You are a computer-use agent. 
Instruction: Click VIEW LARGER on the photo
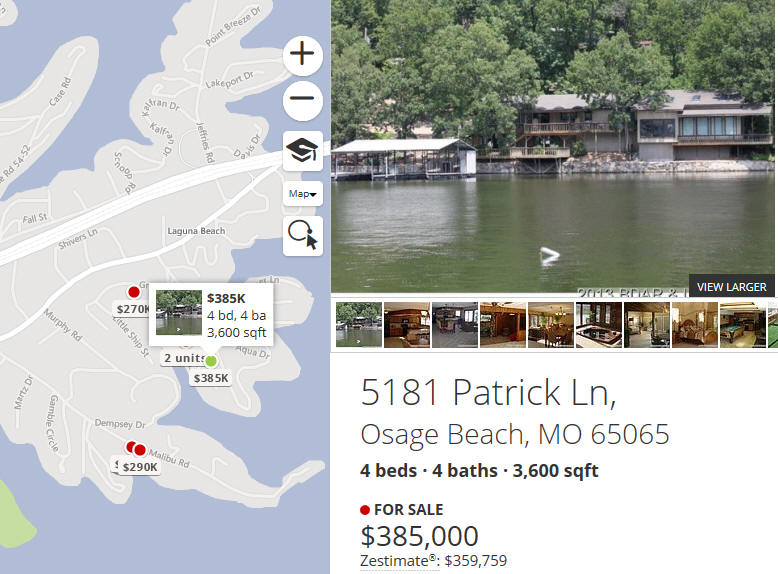click(731, 287)
